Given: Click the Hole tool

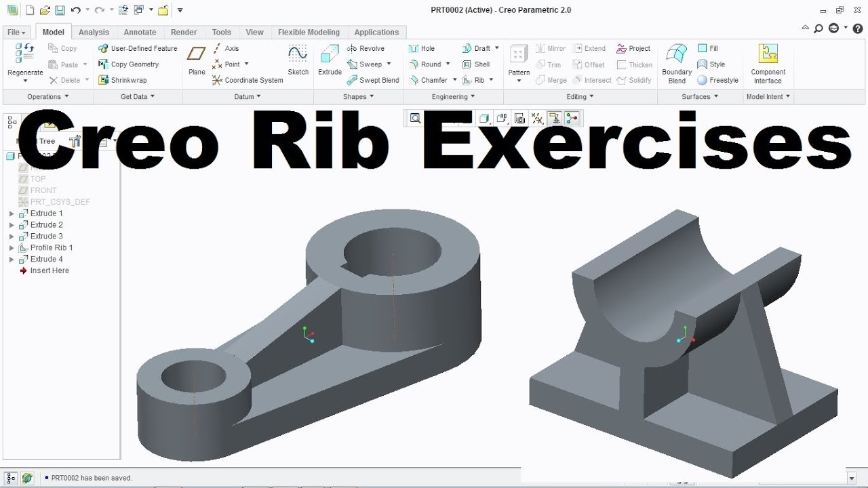Looking at the screenshot, I should pyautogui.click(x=421, y=48).
